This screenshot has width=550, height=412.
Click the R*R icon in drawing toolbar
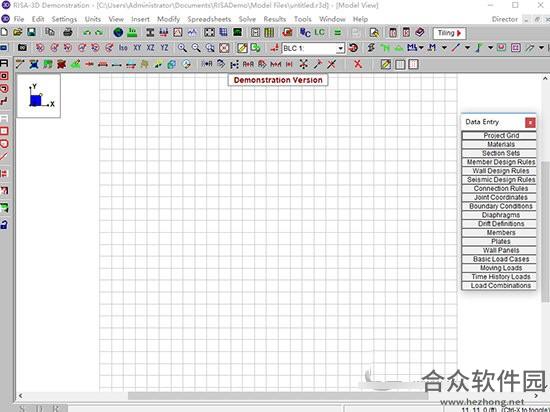pyautogui.click(x=248, y=64)
